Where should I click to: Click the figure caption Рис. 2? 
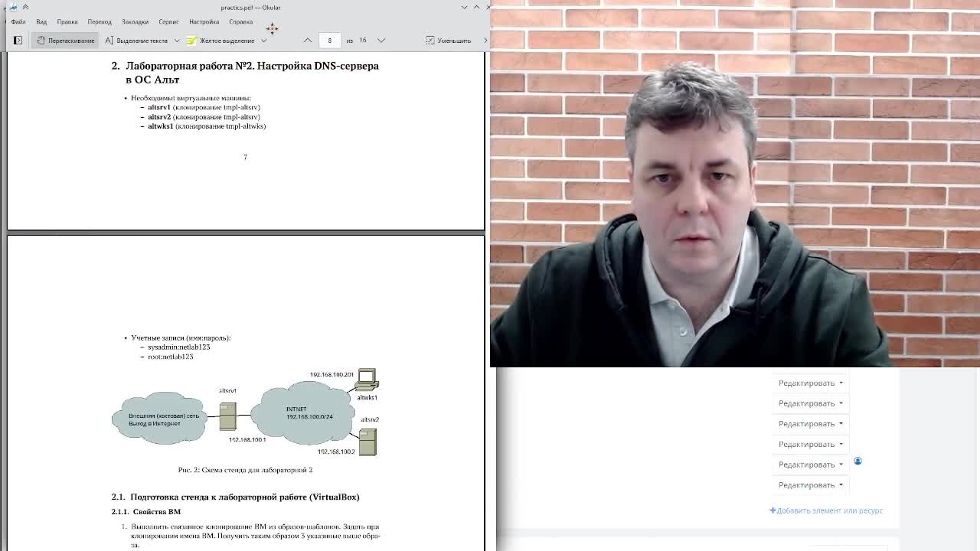[x=245, y=470]
